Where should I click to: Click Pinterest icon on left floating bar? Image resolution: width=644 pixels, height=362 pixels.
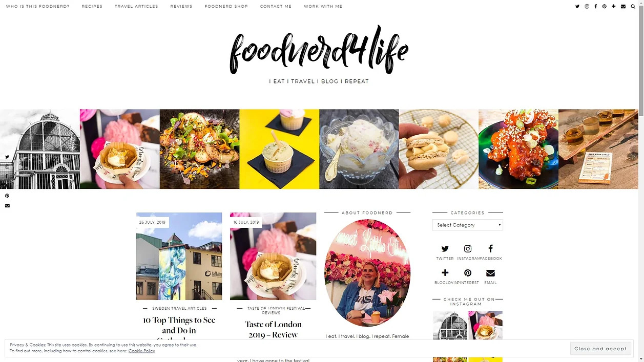click(x=7, y=196)
